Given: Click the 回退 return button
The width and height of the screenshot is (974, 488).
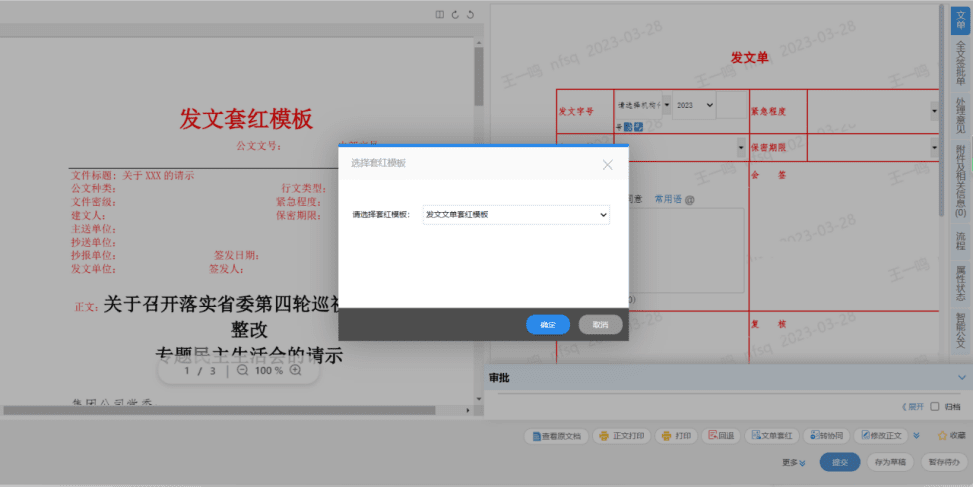Looking at the screenshot, I should click(721, 436).
